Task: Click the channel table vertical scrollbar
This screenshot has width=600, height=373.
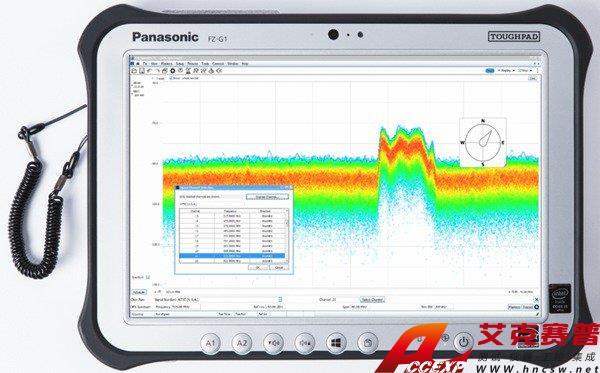Action: coord(287,236)
